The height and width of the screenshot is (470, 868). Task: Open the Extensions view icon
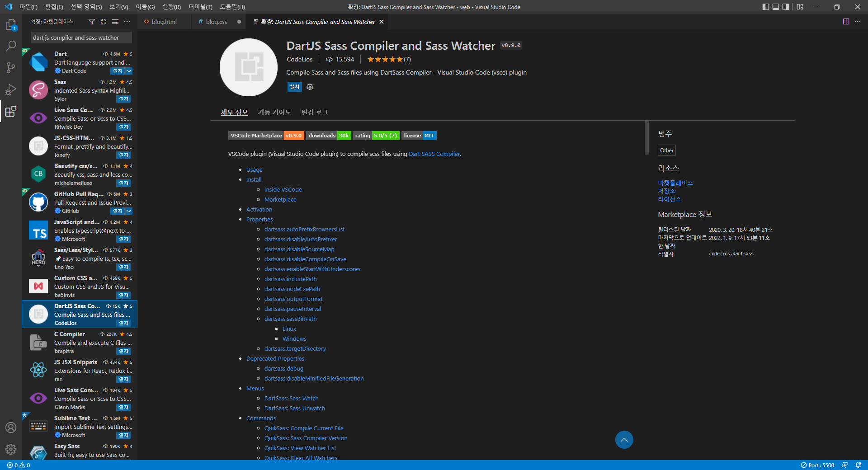[x=11, y=111]
